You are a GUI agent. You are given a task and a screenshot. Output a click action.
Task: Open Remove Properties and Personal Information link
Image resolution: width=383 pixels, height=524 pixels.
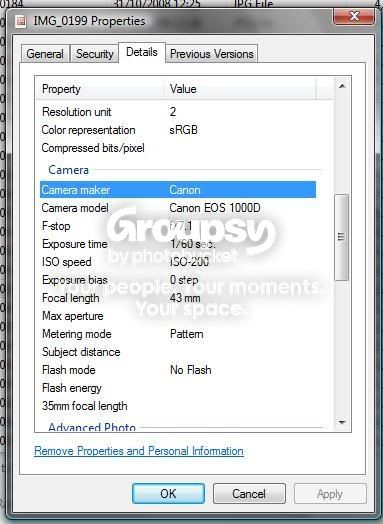[x=139, y=451]
